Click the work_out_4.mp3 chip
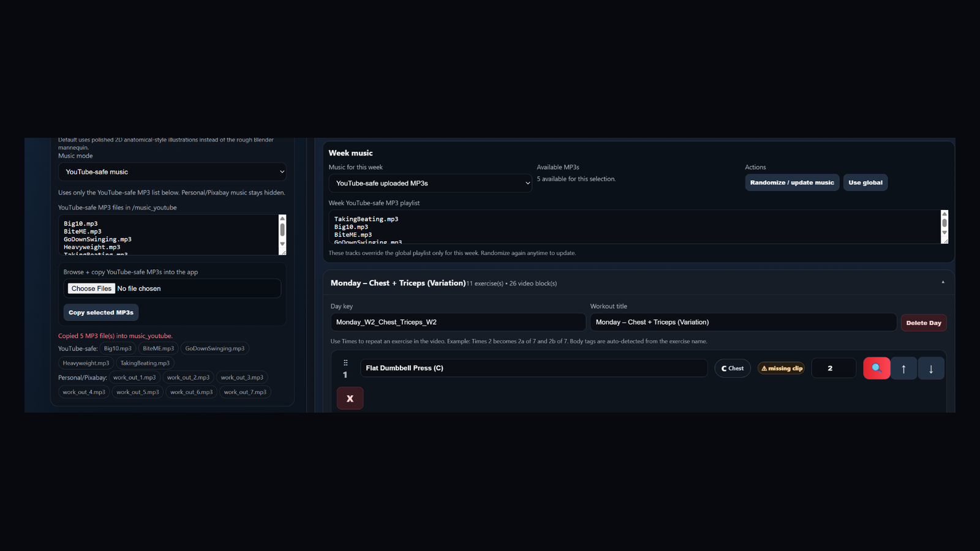Screen dimensions: 980x551 (84, 392)
